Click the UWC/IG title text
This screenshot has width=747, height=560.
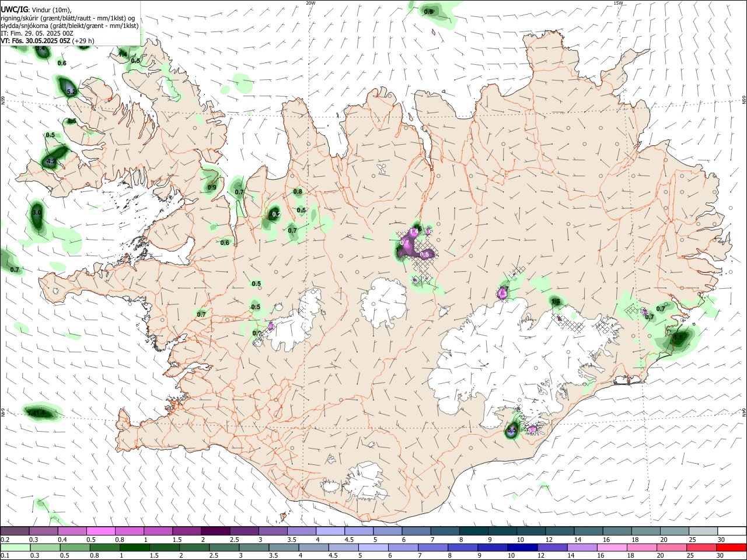[14, 9]
